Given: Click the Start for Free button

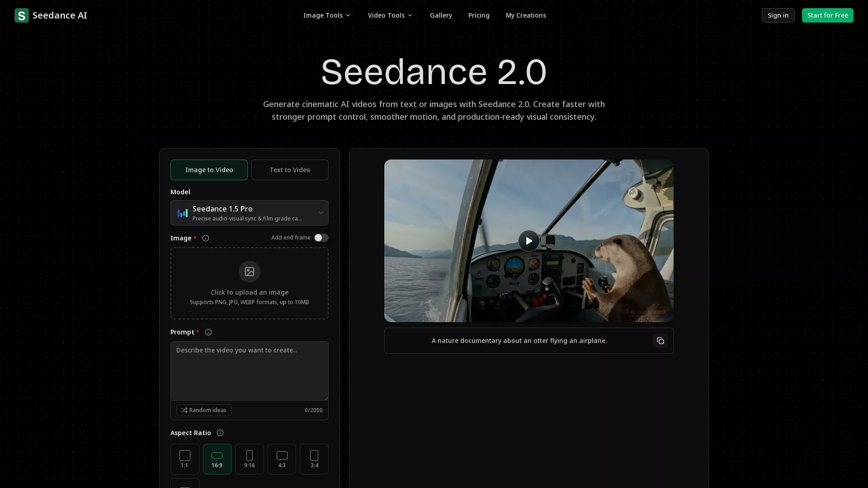Looking at the screenshot, I should (827, 15).
